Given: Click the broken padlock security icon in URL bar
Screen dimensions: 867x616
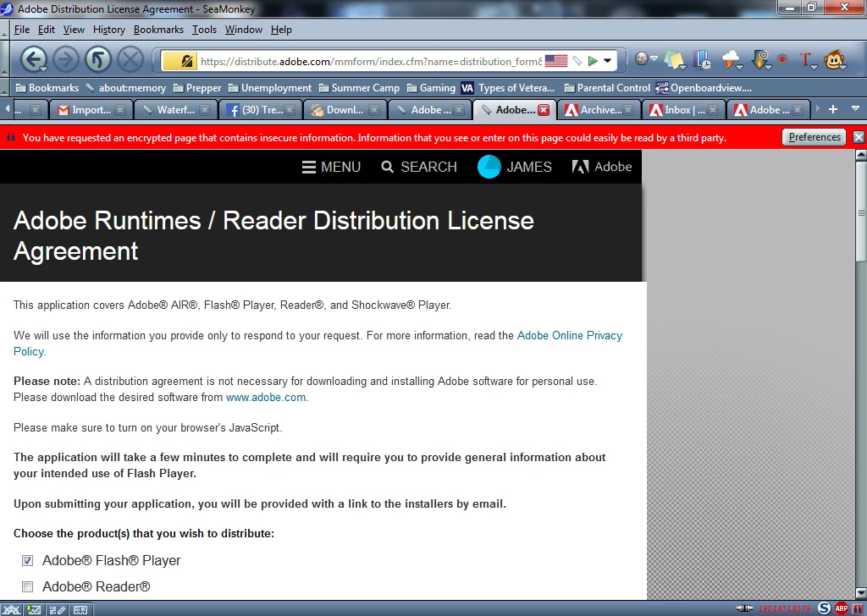Looking at the screenshot, I should pos(187,61).
